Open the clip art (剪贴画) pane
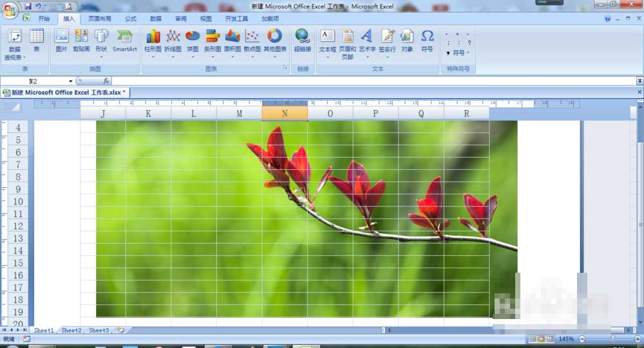The width and height of the screenshot is (644, 348). click(81, 41)
